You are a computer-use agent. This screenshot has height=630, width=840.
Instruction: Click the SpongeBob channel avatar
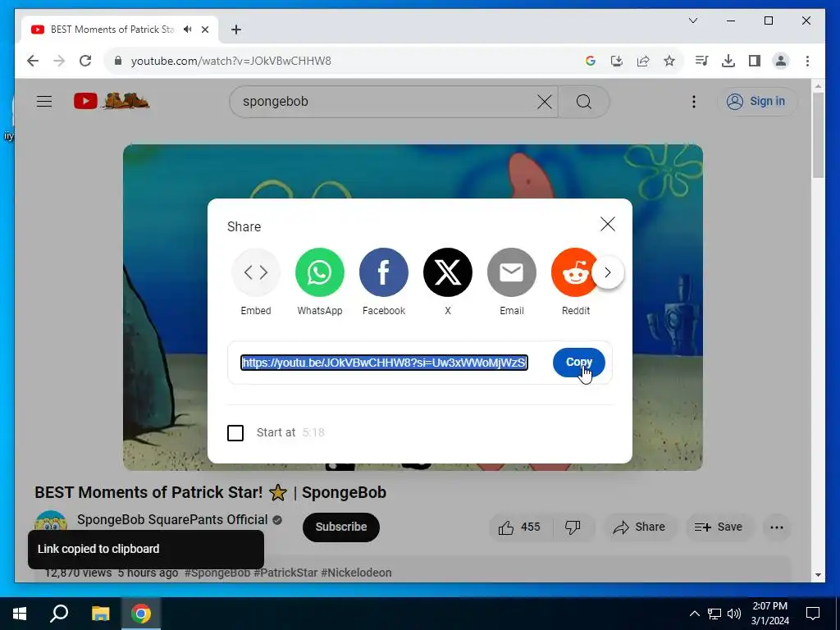[x=51, y=523]
